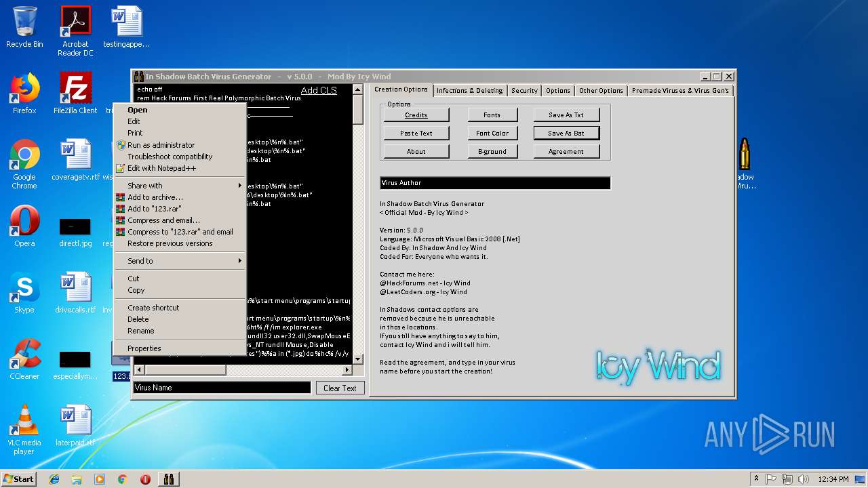This screenshot has width=868, height=488.
Task: Launch Acrobat Reader DC shortcut
Action: (x=75, y=31)
